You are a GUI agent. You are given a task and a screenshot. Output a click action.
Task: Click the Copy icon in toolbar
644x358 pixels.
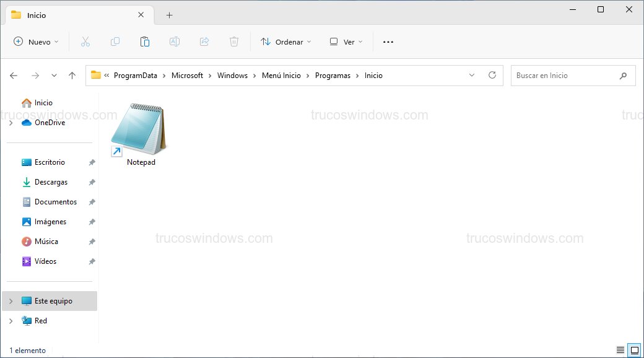[x=115, y=41]
